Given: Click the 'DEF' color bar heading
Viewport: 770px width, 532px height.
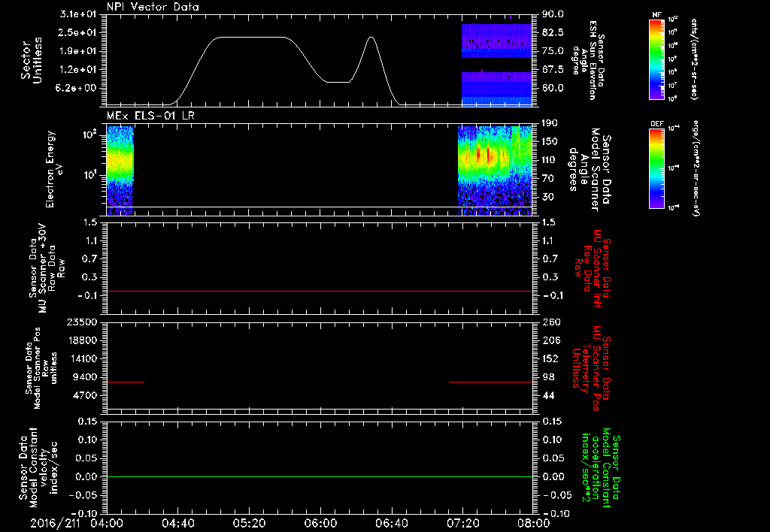Looking at the screenshot, I should 656,124.
